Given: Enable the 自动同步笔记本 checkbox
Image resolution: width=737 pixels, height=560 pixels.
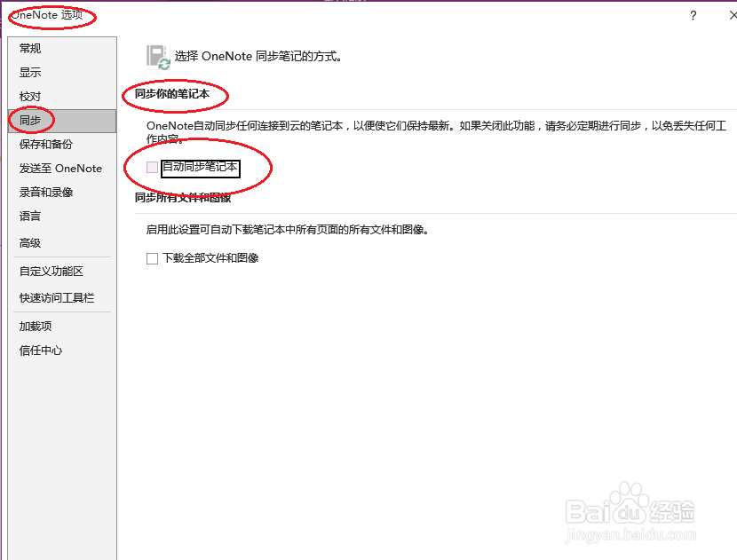Looking at the screenshot, I should pyautogui.click(x=152, y=167).
